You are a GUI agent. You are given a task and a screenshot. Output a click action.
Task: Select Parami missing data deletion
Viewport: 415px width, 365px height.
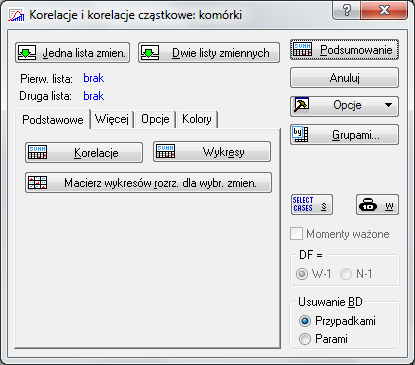coord(305,339)
